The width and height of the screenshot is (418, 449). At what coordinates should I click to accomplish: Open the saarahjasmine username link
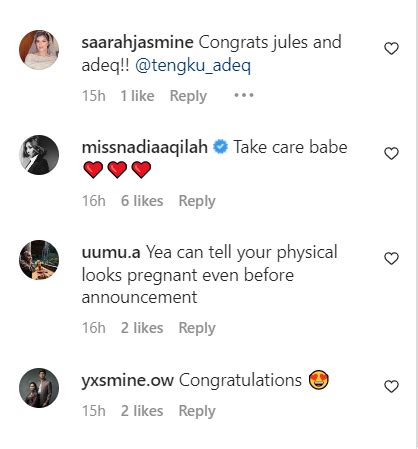pos(137,43)
